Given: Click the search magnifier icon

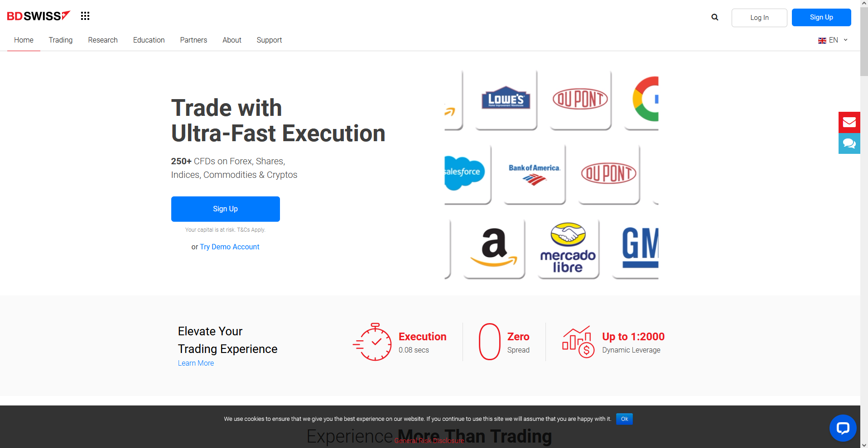Looking at the screenshot, I should tap(715, 17).
